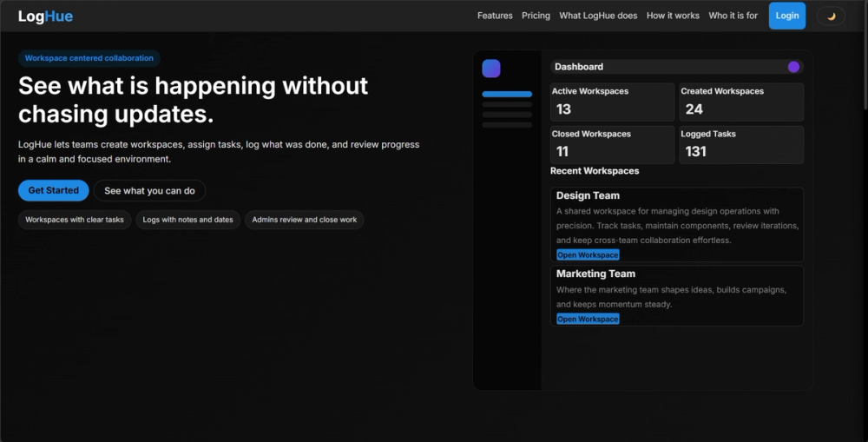Image resolution: width=868 pixels, height=442 pixels.
Task: Click the value 24 in Created Workspaces
Action: (x=694, y=109)
